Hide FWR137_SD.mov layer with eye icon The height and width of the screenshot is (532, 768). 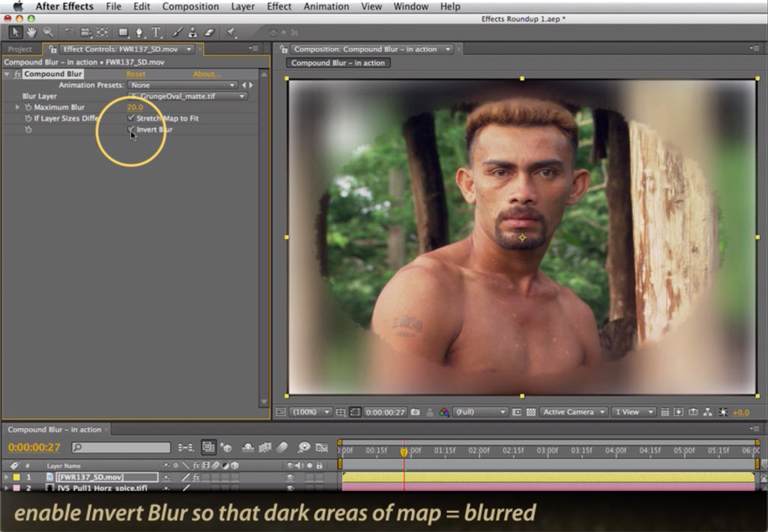290,477
